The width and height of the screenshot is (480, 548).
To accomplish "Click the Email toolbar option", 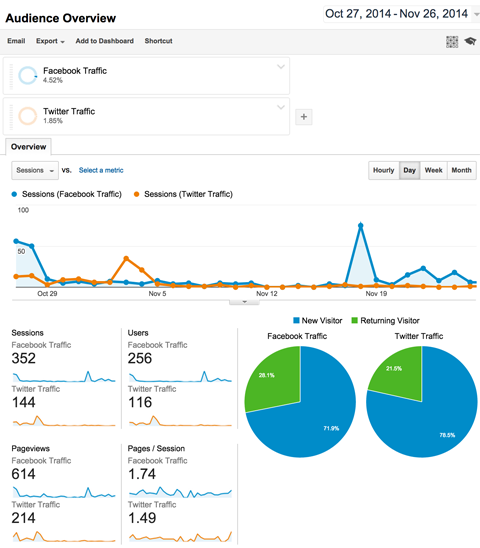I will [16, 41].
